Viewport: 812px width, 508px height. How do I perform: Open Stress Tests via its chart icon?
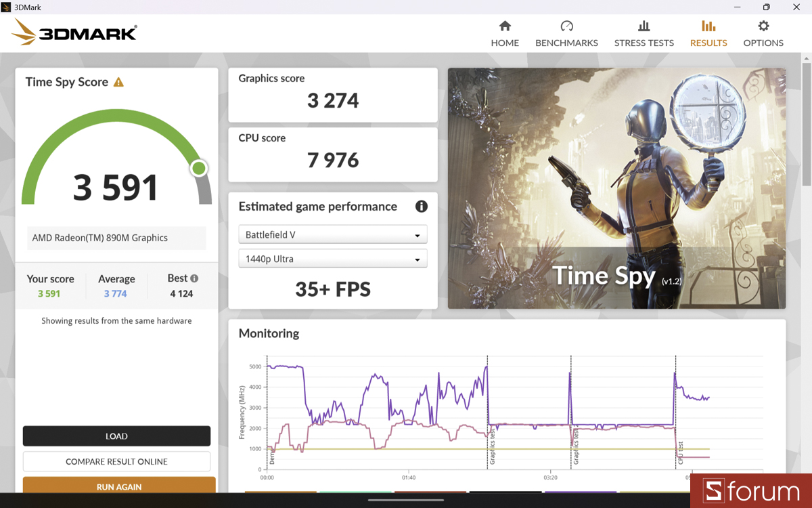644,27
